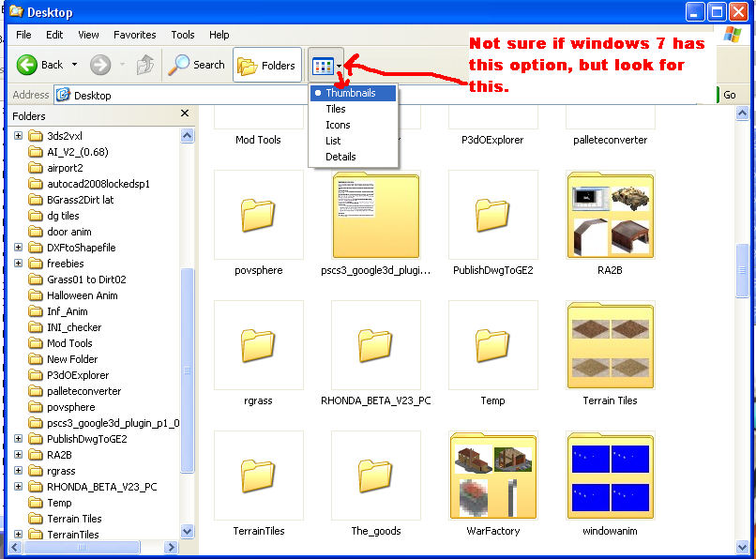Screen dimensions: 756x559
Task: Click the Forward arrow button
Action: (x=100, y=65)
